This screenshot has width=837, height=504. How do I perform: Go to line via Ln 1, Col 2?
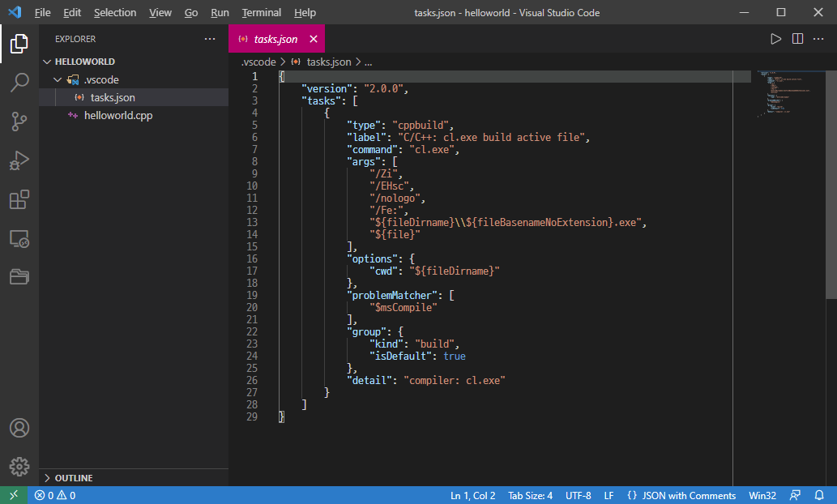472,495
